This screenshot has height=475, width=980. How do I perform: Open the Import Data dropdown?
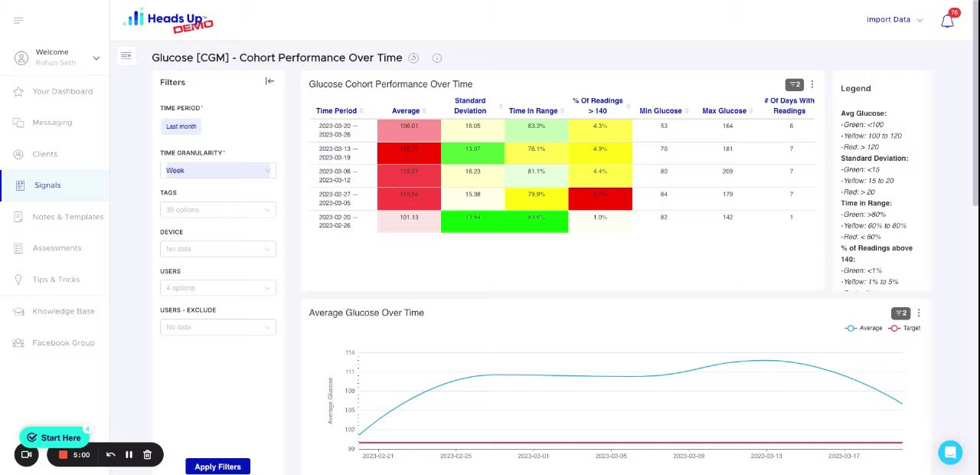point(894,20)
